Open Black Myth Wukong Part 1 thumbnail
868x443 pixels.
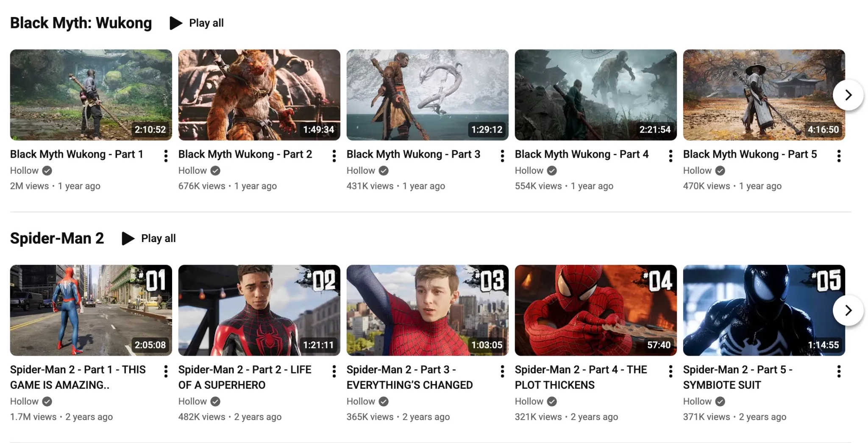[91, 95]
